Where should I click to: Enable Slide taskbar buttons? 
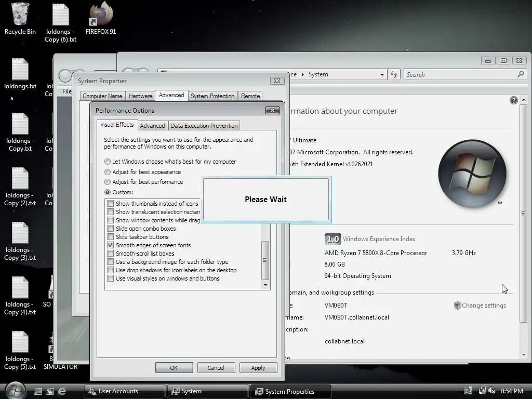click(x=110, y=237)
